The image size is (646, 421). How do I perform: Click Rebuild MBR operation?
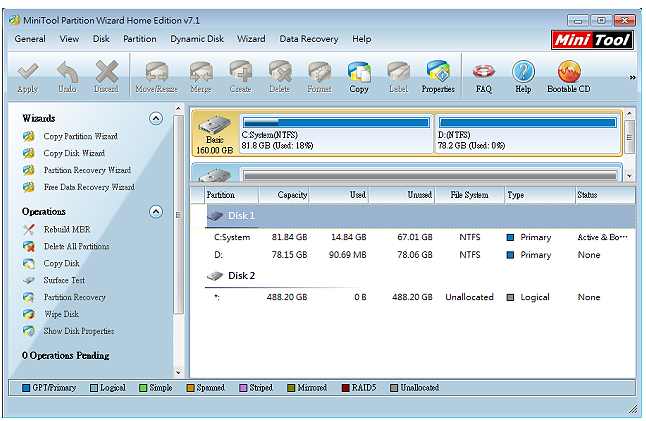[67, 229]
